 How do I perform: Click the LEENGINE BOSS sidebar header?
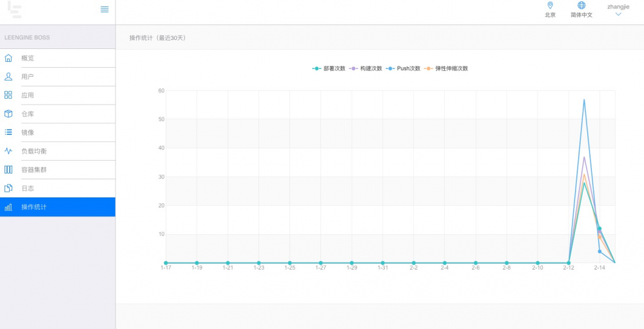pos(27,37)
